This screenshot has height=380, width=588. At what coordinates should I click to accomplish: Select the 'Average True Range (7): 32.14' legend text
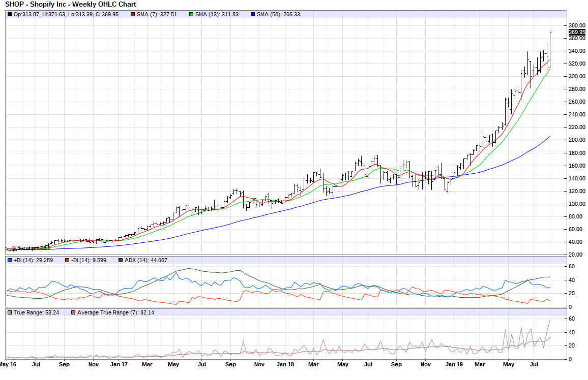tap(115, 312)
